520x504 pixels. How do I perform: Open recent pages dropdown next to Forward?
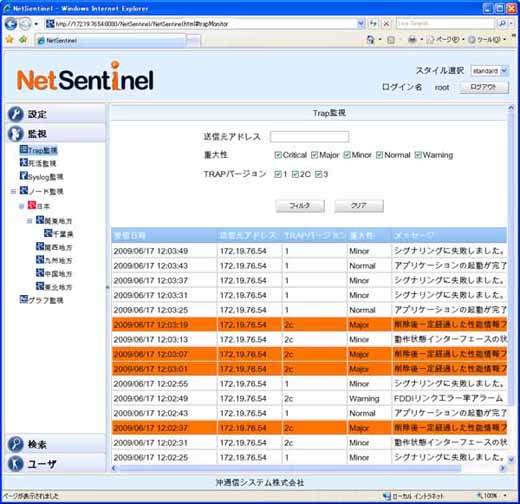tap(36, 24)
